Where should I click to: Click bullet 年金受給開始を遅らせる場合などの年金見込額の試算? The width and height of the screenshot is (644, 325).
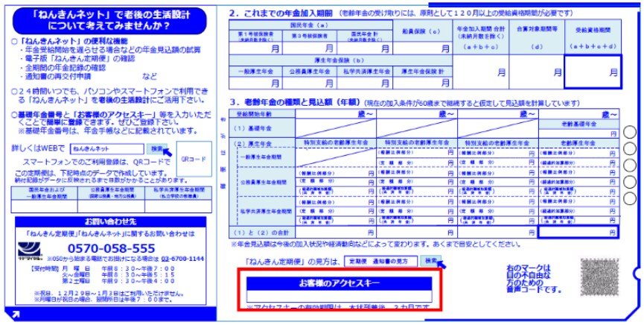pyautogui.click(x=110, y=50)
